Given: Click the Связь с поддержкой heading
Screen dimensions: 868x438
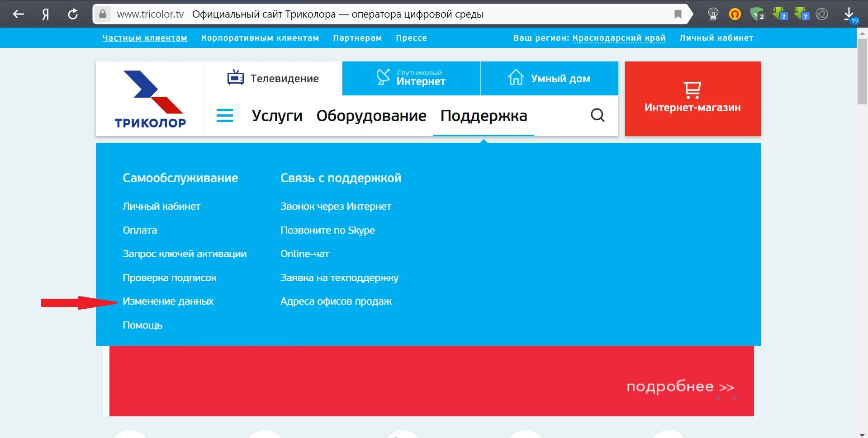Looking at the screenshot, I should tap(341, 178).
